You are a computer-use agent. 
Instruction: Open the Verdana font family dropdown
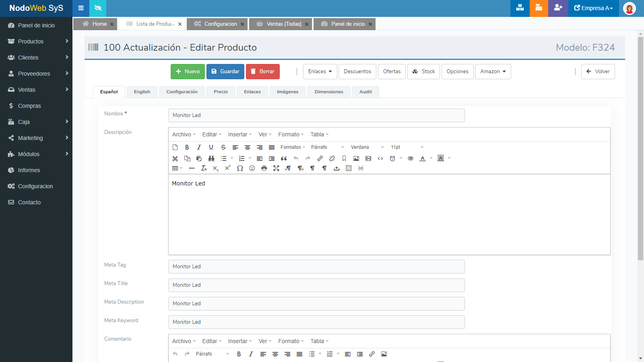(367, 147)
